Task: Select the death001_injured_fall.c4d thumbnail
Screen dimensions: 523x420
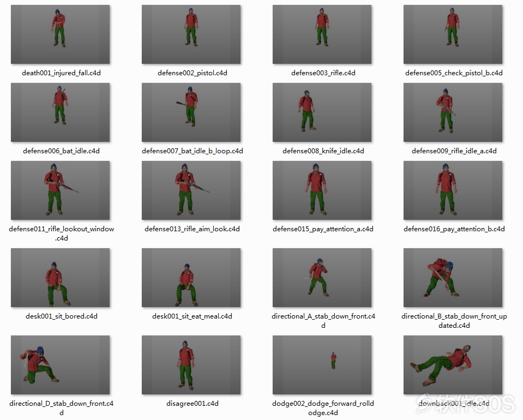Action: coord(61,34)
